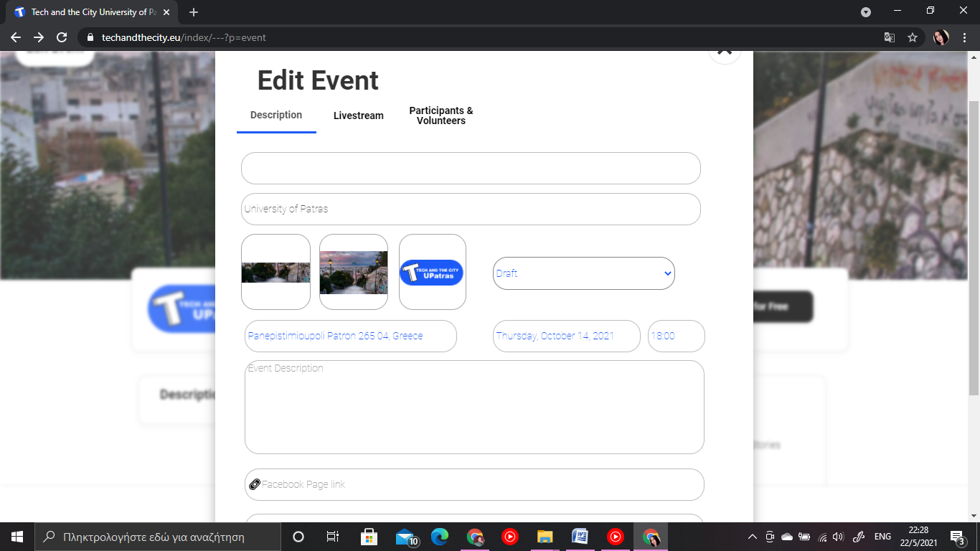Bookmark this page with the star icon
The height and width of the screenshot is (551, 980).
[913, 37]
